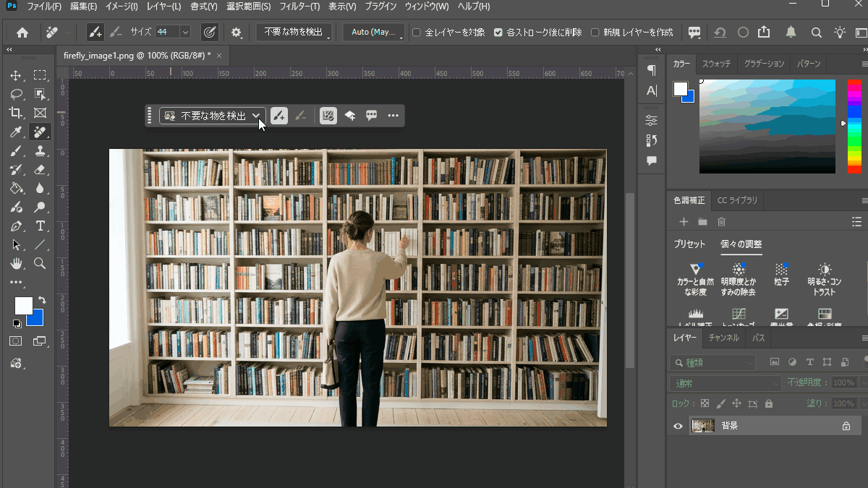The height and width of the screenshot is (488, 868).
Task: Hide the 背景 layer with the eye icon
Action: [678, 427]
